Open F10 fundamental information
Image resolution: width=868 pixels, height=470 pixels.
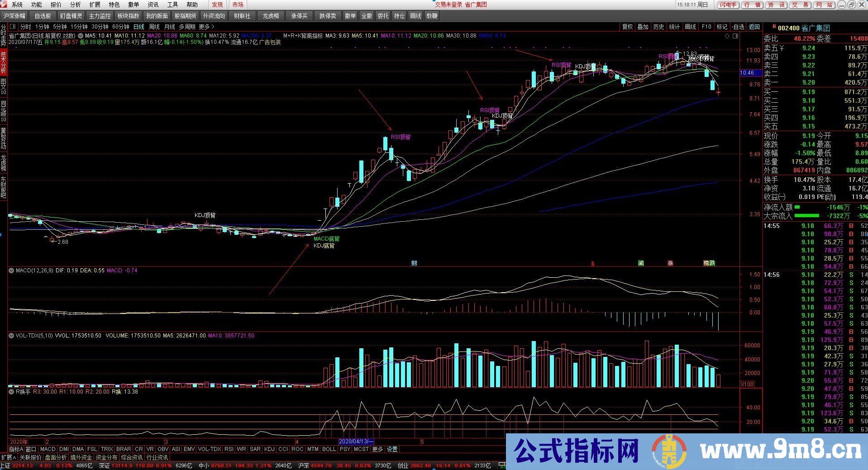[x=706, y=27]
